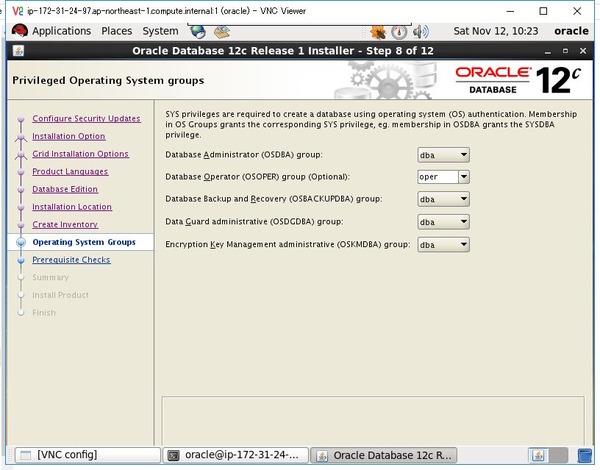The width and height of the screenshot is (600, 470).
Task: Click the Database Operator (OSOPER) group label
Action: (x=257, y=177)
